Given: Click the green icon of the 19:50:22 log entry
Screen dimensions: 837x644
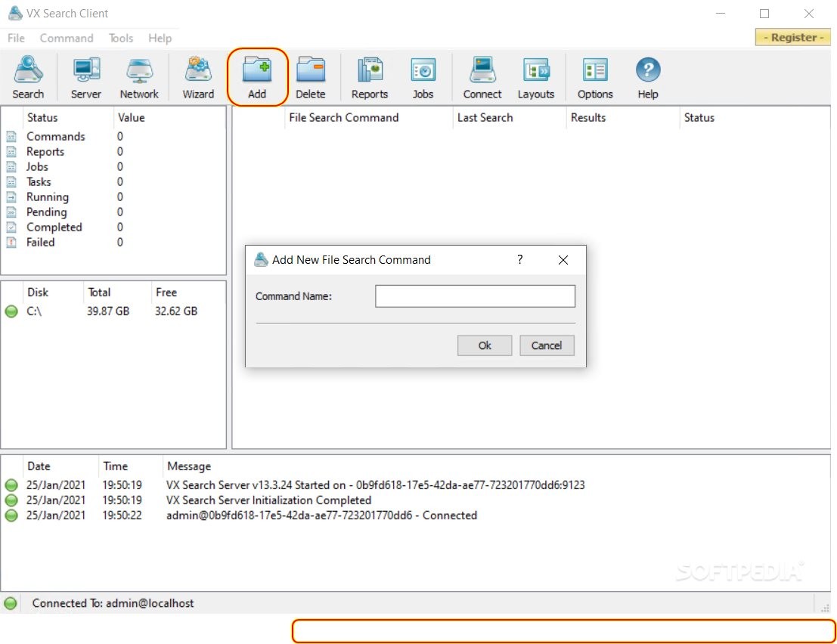Looking at the screenshot, I should click(11, 516).
